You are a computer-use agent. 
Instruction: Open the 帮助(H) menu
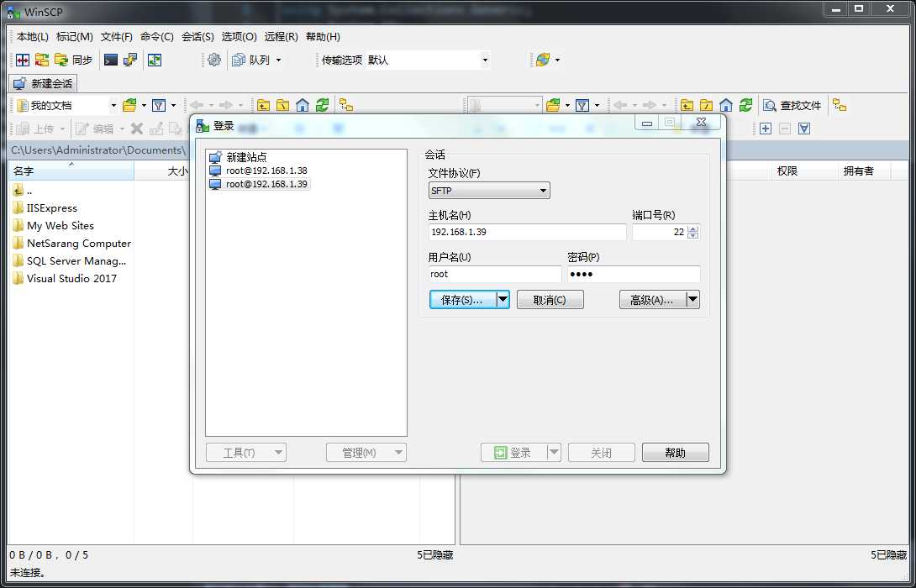(323, 36)
